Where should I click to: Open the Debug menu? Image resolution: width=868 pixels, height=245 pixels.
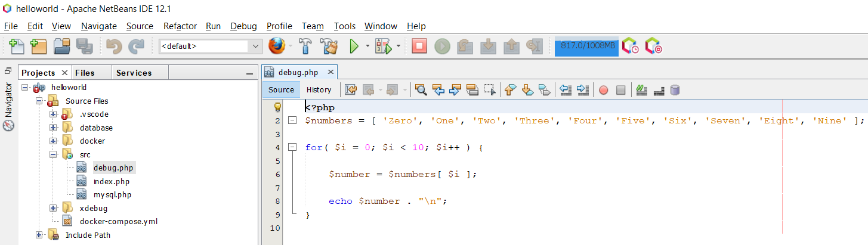click(243, 26)
